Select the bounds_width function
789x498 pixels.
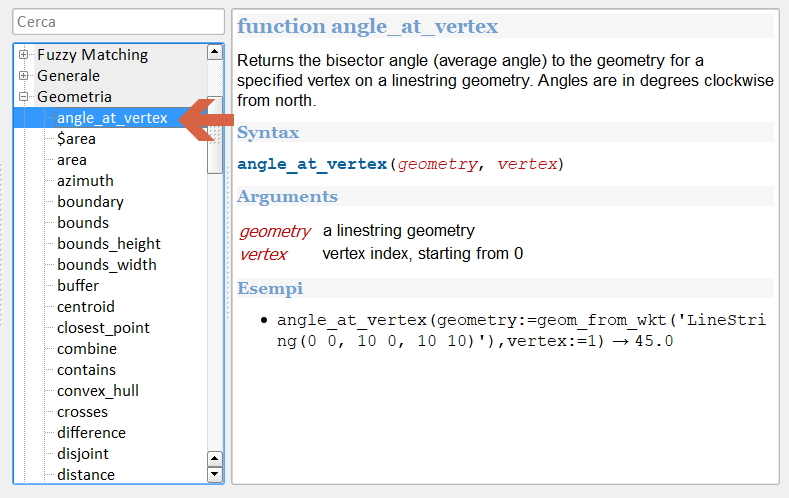click(106, 265)
